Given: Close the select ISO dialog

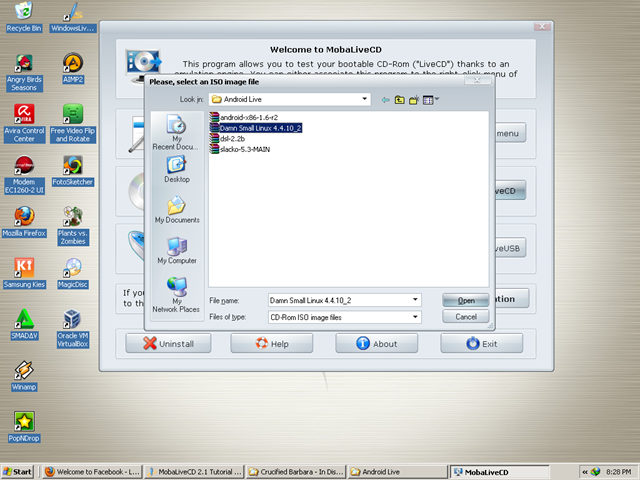Looking at the screenshot, I should [x=477, y=80].
